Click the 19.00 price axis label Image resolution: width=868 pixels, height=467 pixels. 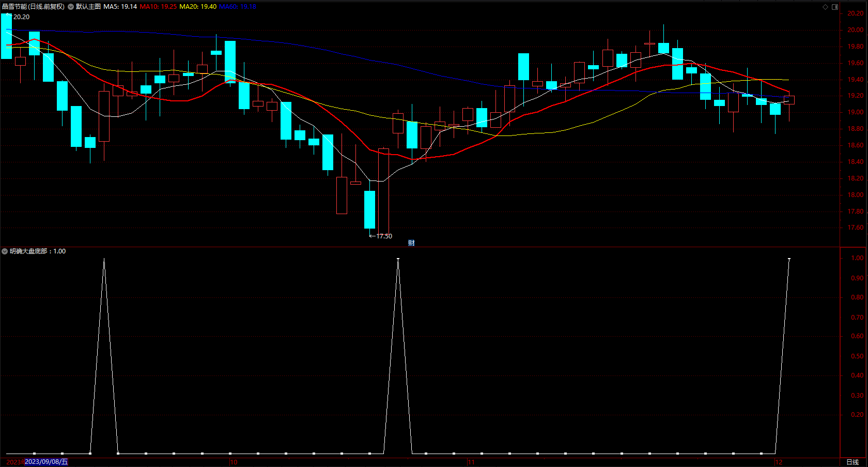click(x=855, y=112)
